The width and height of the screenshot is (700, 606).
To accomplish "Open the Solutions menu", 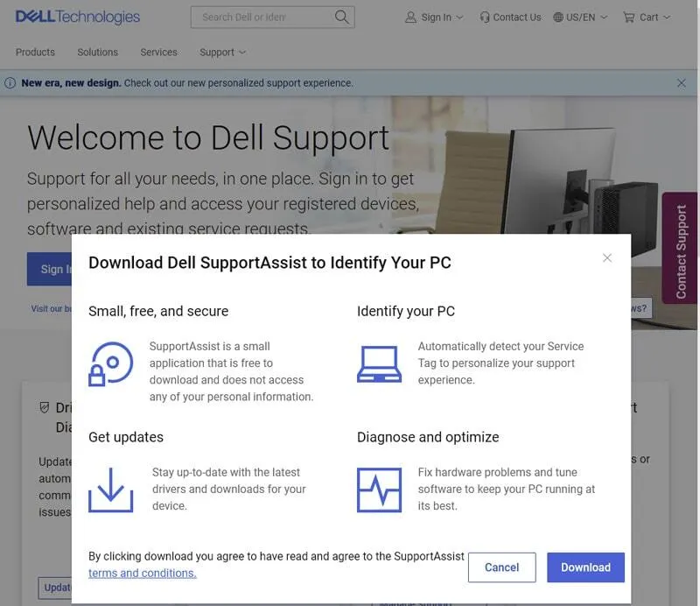I will [x=98, y=52].
